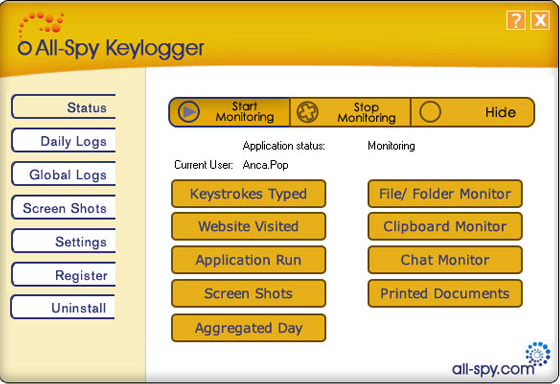Image resolution: width=560 pixels, height=384 pixels.
Task: Click the play icon for Start Monitoring
Action: 188,112
